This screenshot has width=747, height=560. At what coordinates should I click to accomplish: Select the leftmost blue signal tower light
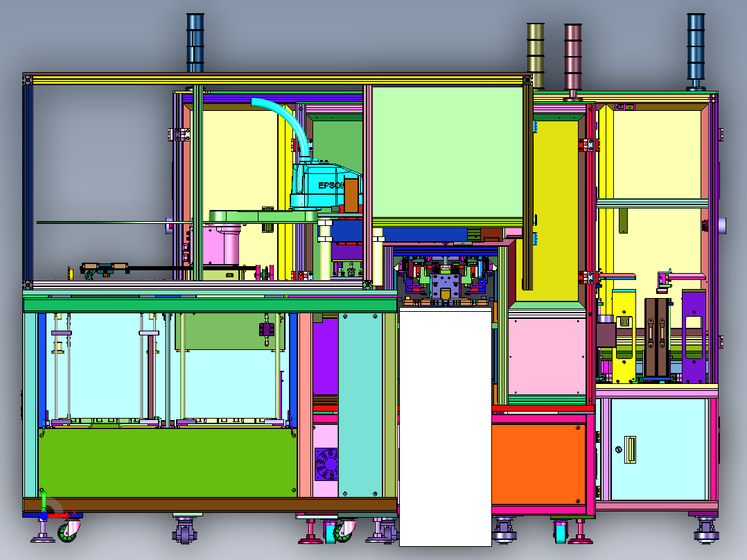[195, 43]
